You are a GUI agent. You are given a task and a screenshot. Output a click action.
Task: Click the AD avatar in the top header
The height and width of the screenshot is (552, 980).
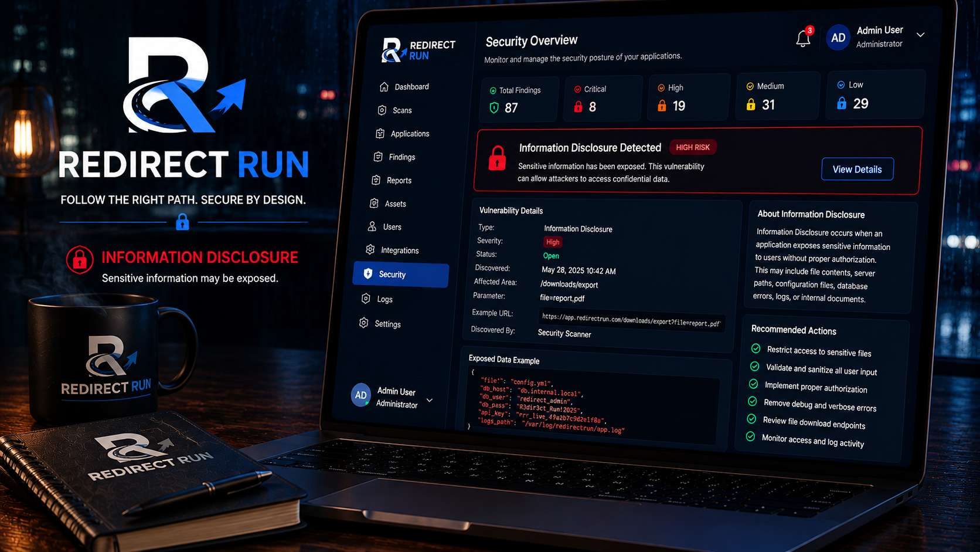pos(838,38)
